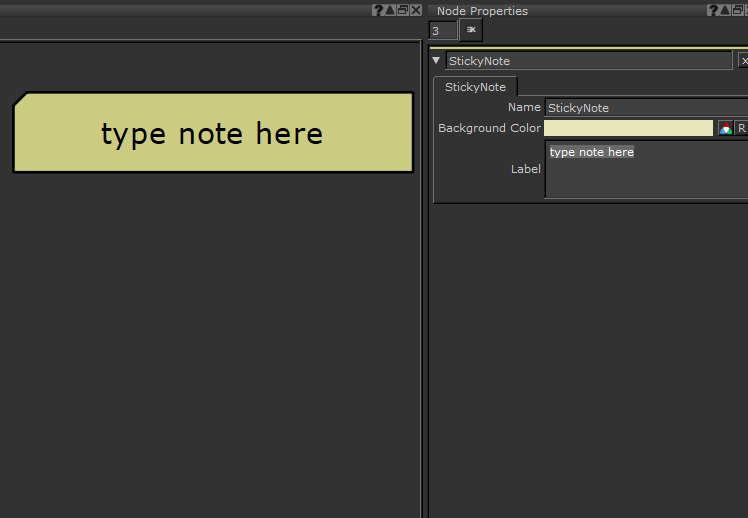748x518 pixels.
Task: Click the Name field containing StickyNote
Action: pyautogui.click(x=645, y=107)
